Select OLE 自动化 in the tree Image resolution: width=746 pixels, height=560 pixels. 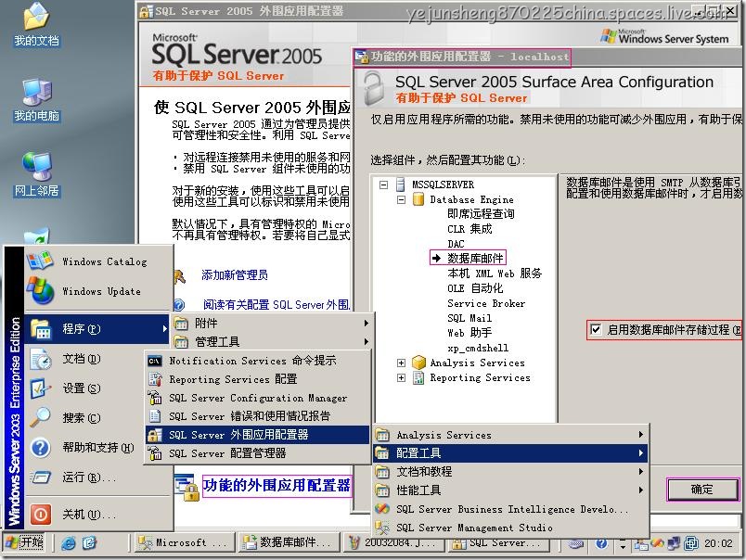(475, 288)
